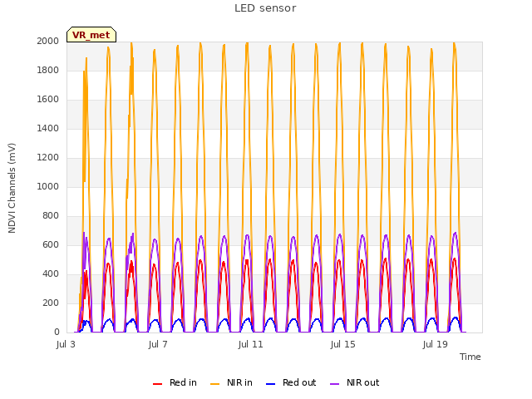Click the orange NIR in legend swatch
This screenshot has height=399, width=532.
214,384
